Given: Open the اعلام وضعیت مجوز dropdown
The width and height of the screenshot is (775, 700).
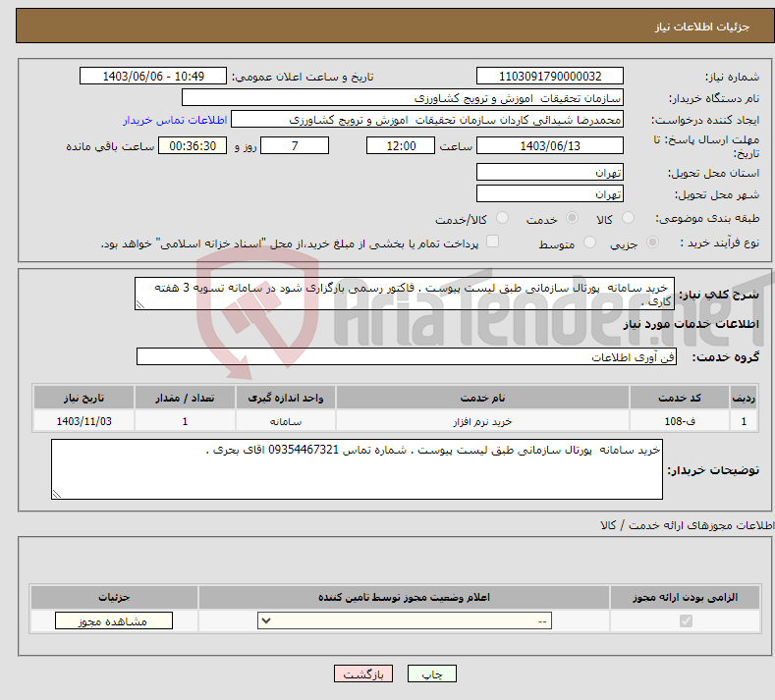Looking at the screenshot, I should [x=405, y=620].
